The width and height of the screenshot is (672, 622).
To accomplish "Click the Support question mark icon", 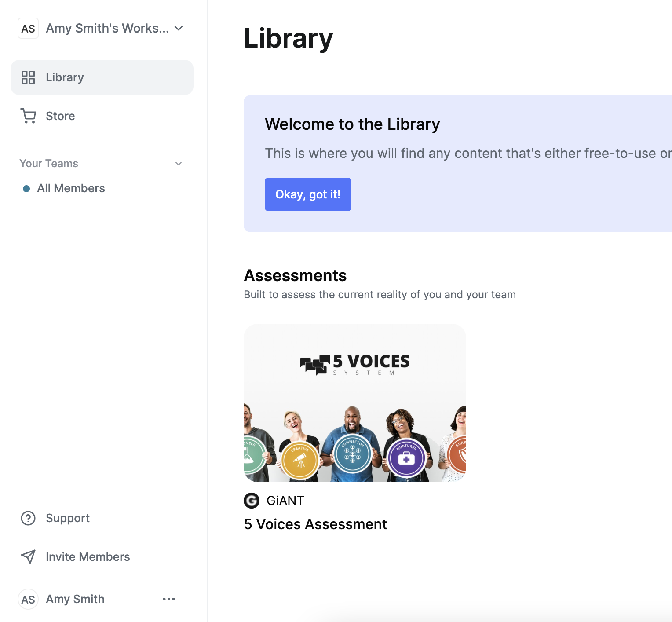I will [x=28, y=518].
